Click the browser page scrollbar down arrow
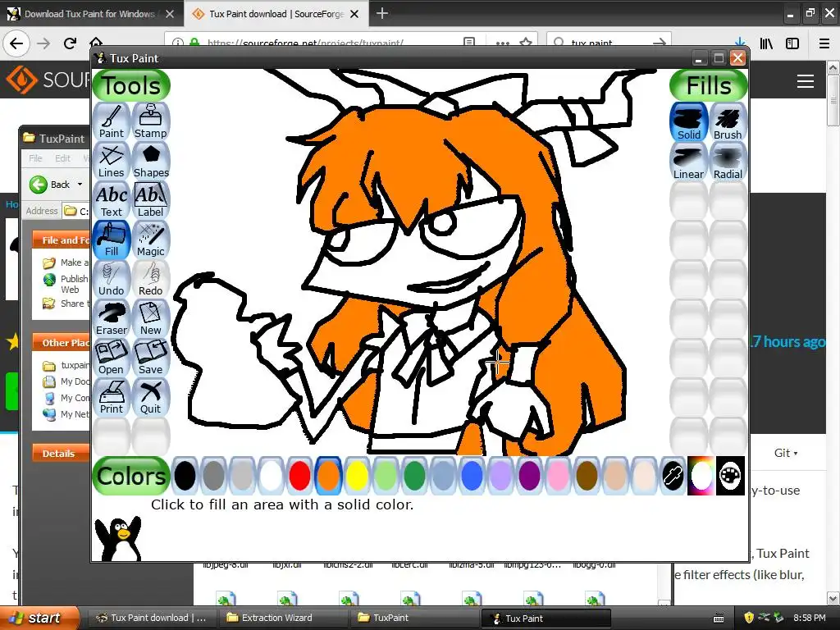This screenshot has width=840, height=630. tap(833, 598)
